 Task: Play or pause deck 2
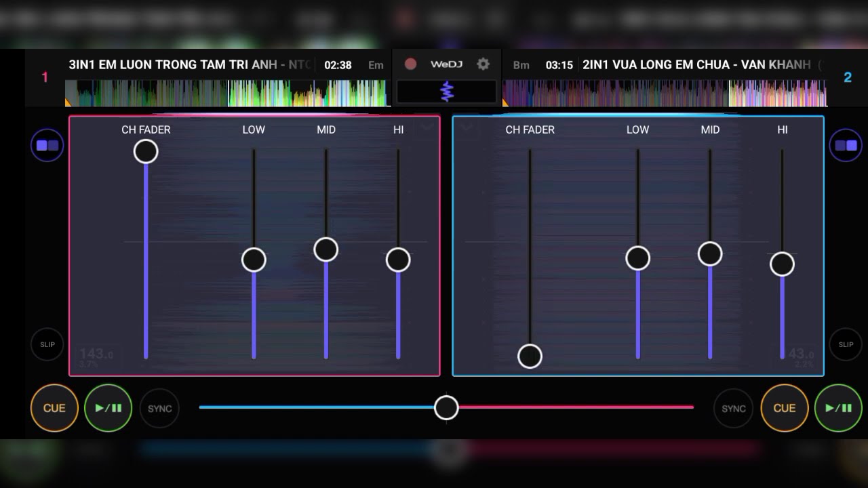click(838, 408)
